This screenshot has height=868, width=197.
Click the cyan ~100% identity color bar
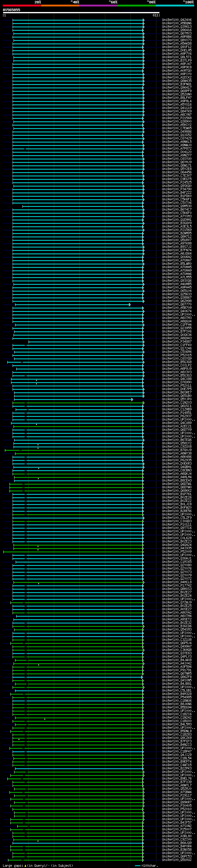pyautogui.click(x=175, y=6)
